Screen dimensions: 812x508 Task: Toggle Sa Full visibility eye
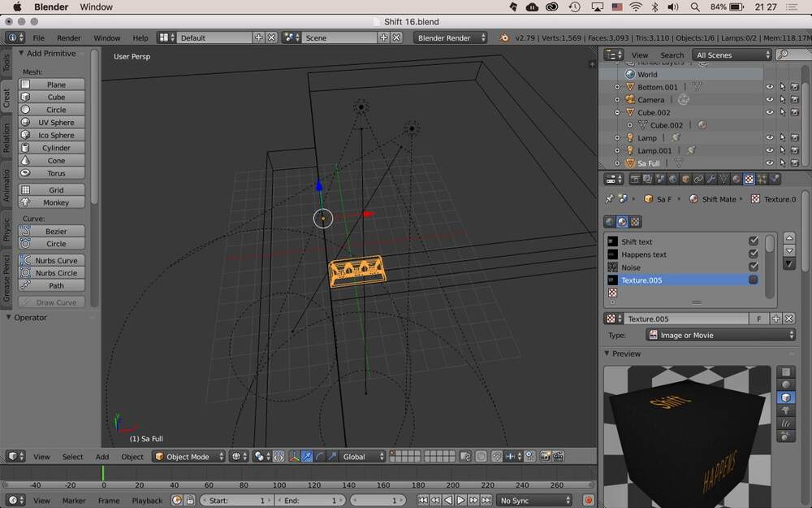[770, 163]
